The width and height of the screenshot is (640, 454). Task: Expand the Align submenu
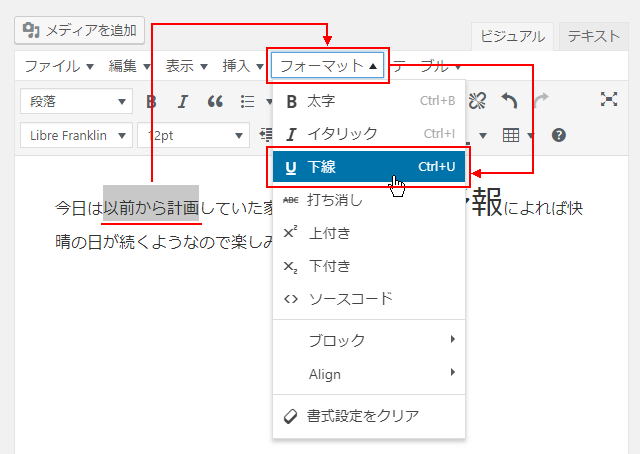(x=369, y=374)
